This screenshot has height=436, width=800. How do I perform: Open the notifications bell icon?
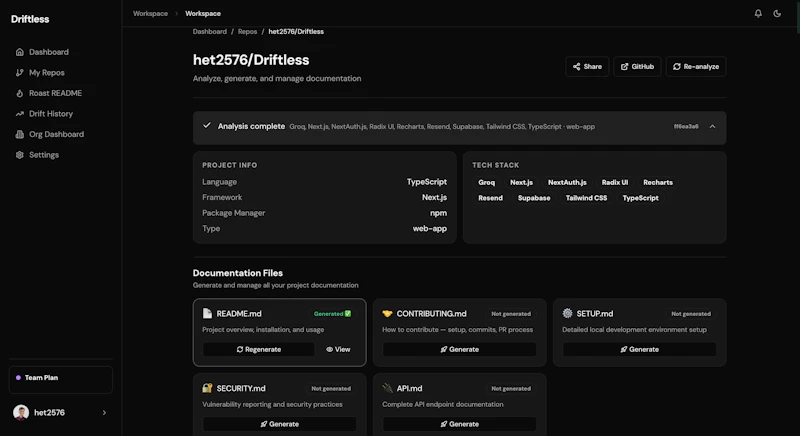click(x=758, y=13)
